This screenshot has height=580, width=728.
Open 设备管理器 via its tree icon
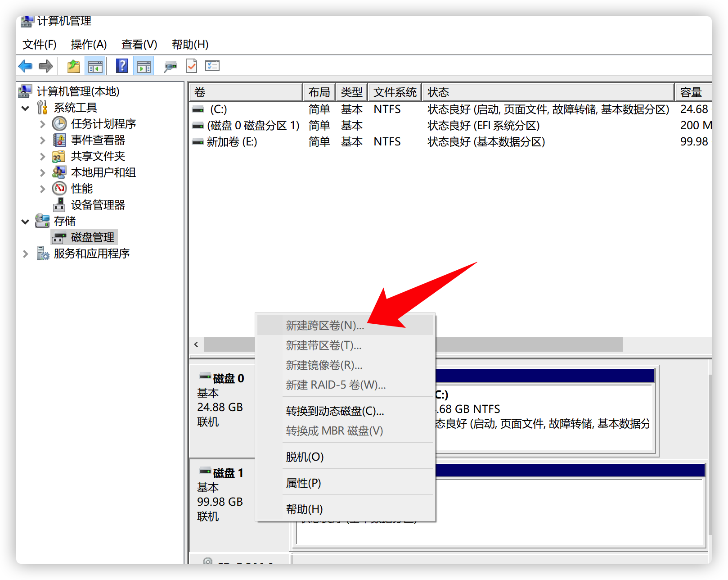[x=59, y=205]
